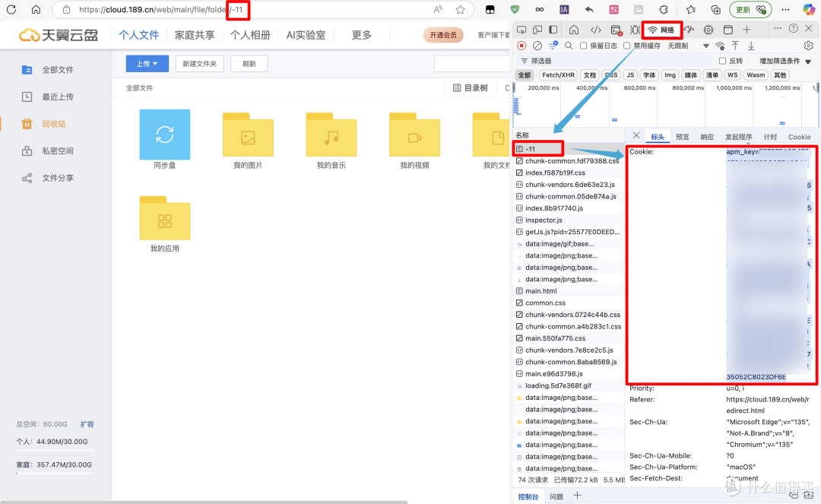The height and width of the screenshot is (504, 821).
Task: Select the loading.5d7e368f.gif request row
Action: pyautogui.click(x=569, y=385)
